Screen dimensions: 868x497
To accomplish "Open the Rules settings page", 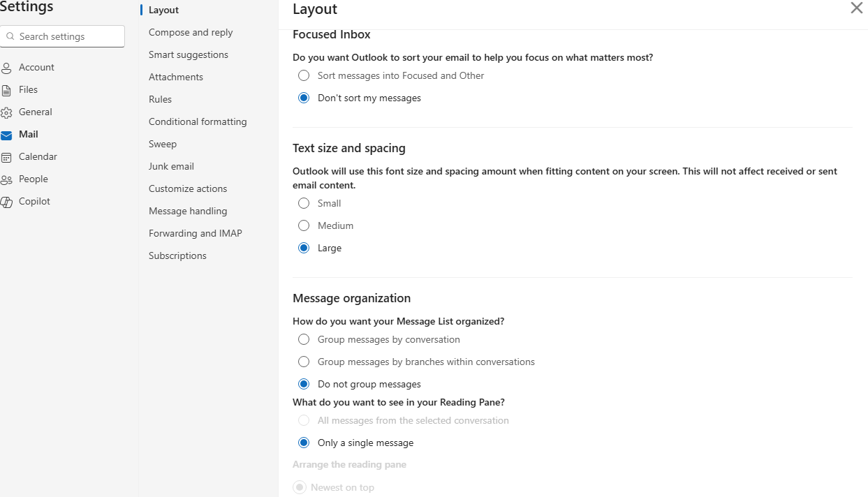I will [160, 98].
